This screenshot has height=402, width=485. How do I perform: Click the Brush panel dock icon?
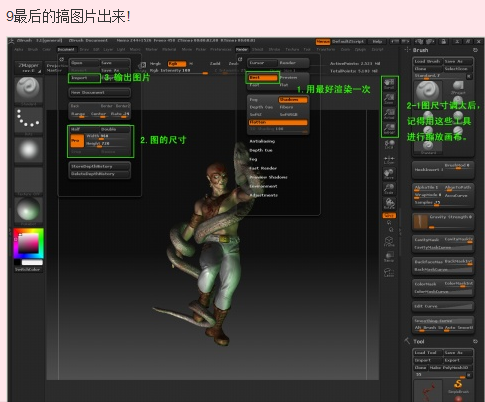pyautogui.click(x=475, y=50)
